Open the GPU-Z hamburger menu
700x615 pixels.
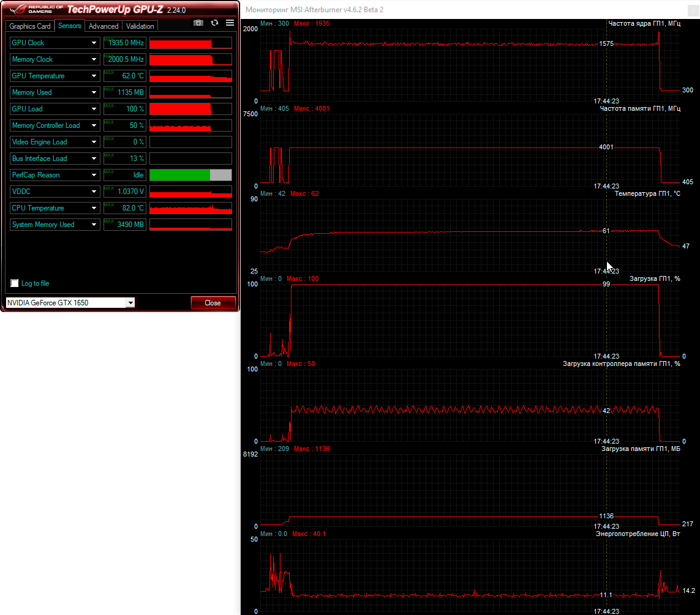[230, 23]
